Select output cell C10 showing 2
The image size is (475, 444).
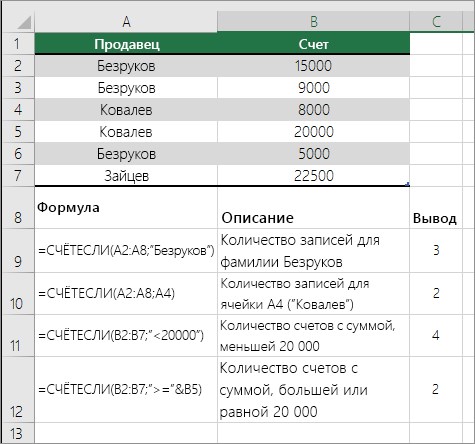[x=436, y=294]
